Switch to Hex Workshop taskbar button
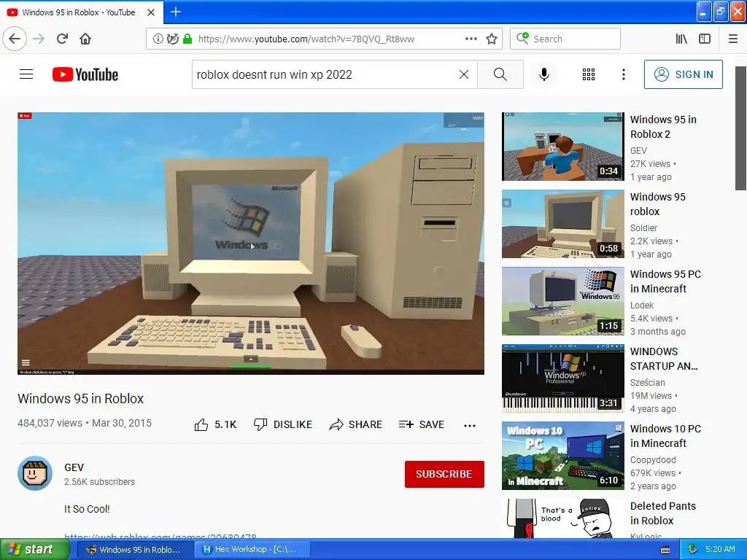The image size is (747, 560). tap(252, 549)
